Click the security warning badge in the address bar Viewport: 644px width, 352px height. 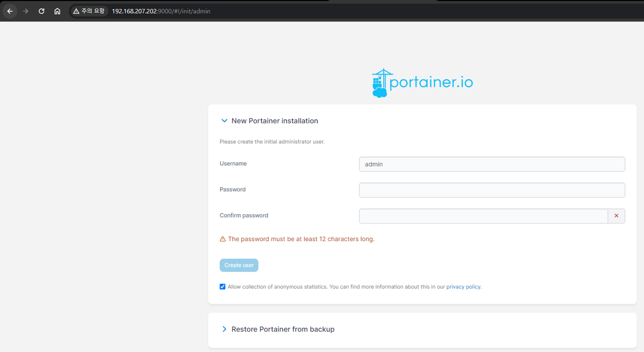[89, 11]
